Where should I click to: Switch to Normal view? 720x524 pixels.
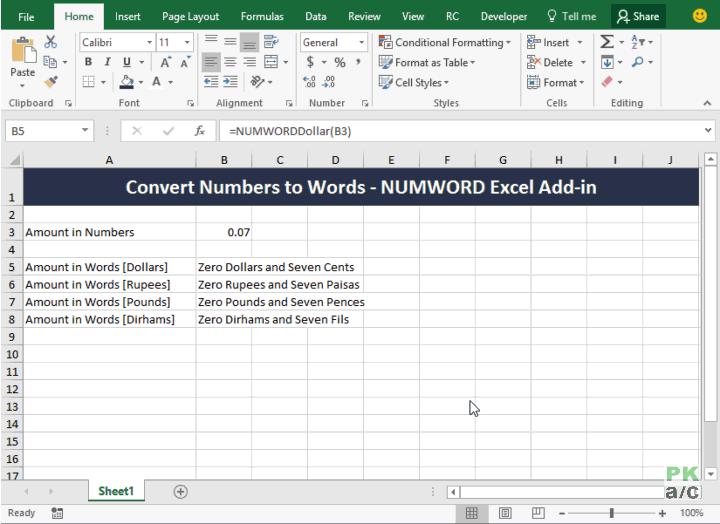tap(472, 513)
